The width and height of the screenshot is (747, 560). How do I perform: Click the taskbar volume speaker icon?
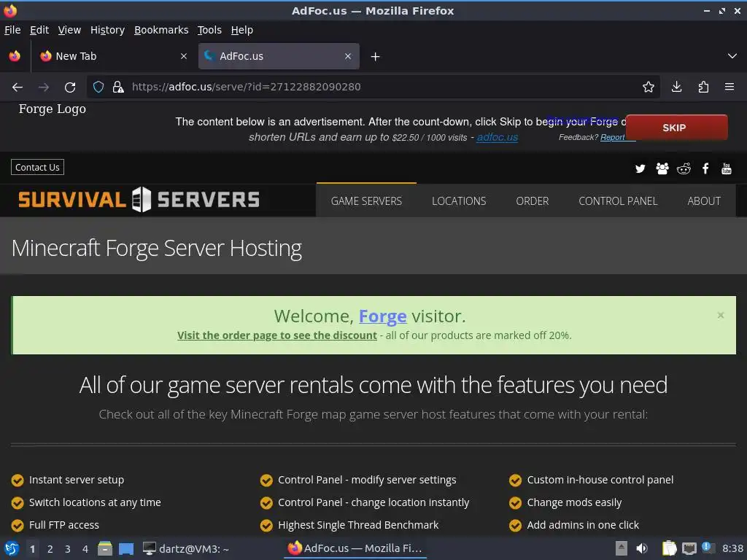tap(642, 548)
